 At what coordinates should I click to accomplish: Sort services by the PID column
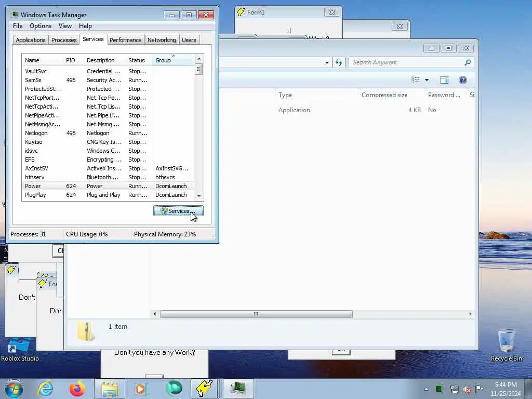coord(73,60)
